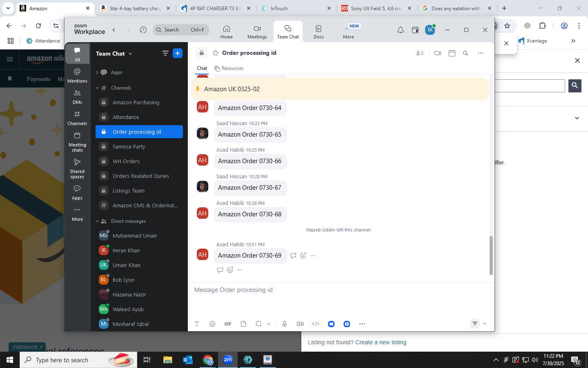Open the Home tab in Zoom
This screenshot has height=368, width=588.
(x=226, y=32)
